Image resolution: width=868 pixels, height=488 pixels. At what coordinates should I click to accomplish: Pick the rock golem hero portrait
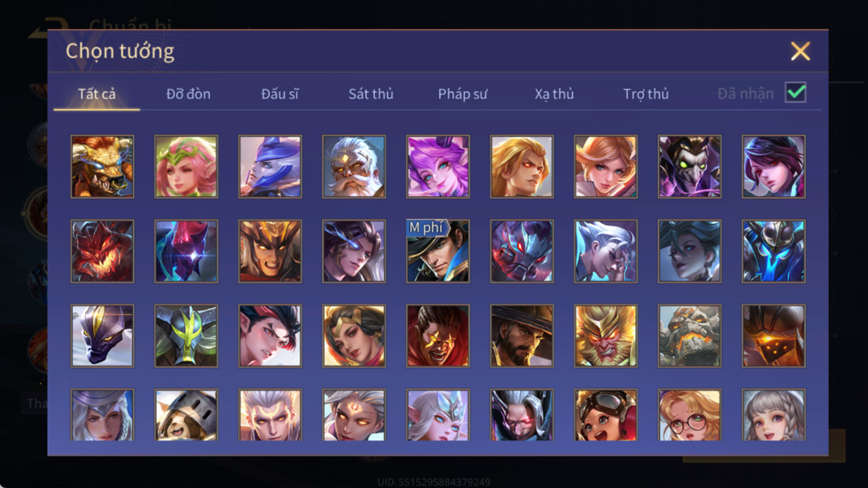pyautogui.click(x=690, y=336)
